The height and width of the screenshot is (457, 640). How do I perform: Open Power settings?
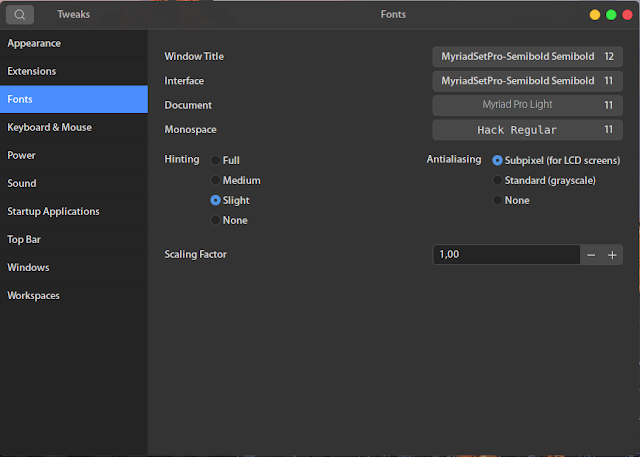point(74,155)
